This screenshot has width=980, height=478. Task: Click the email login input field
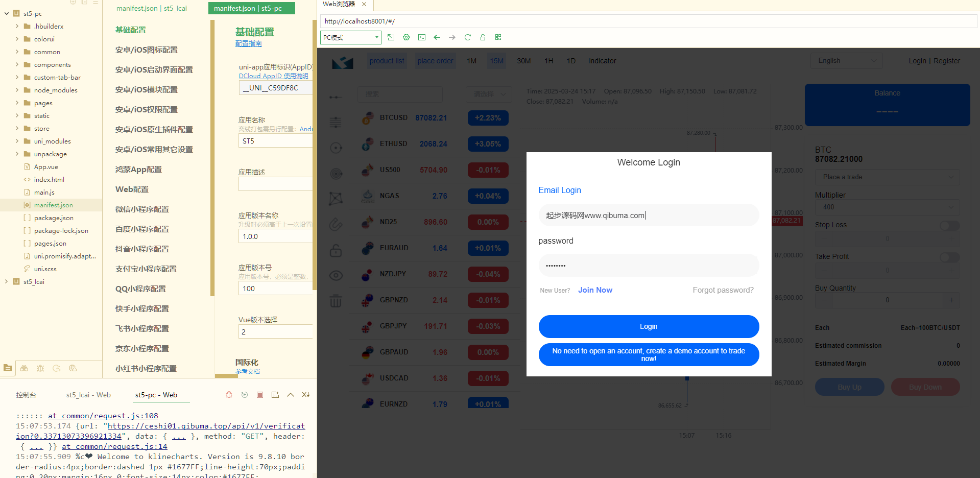(649, 215)
